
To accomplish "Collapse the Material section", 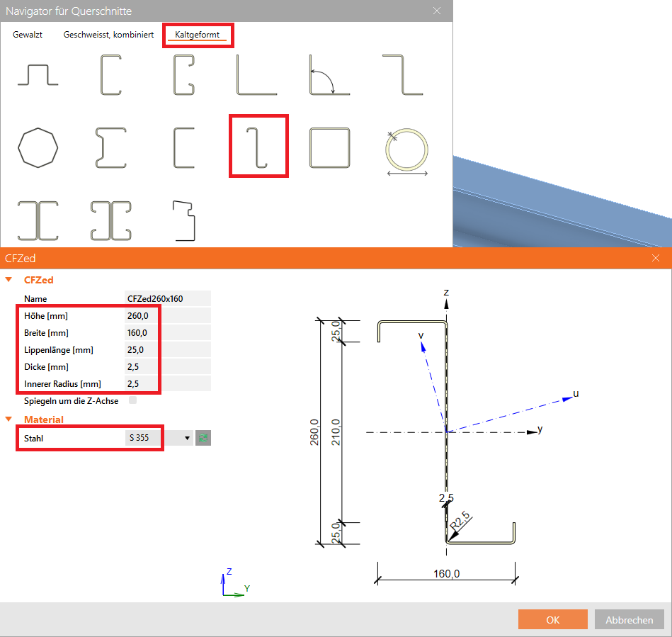I will (8, 419).
